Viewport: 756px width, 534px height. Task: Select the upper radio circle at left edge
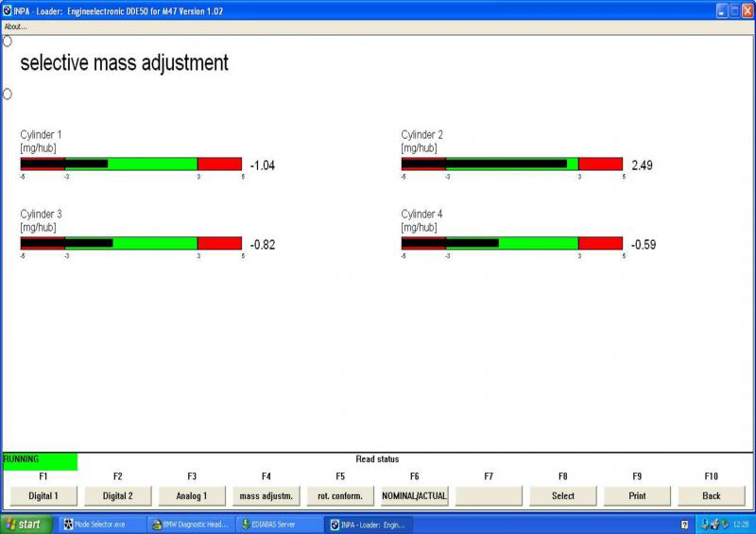tap(7, 42)
